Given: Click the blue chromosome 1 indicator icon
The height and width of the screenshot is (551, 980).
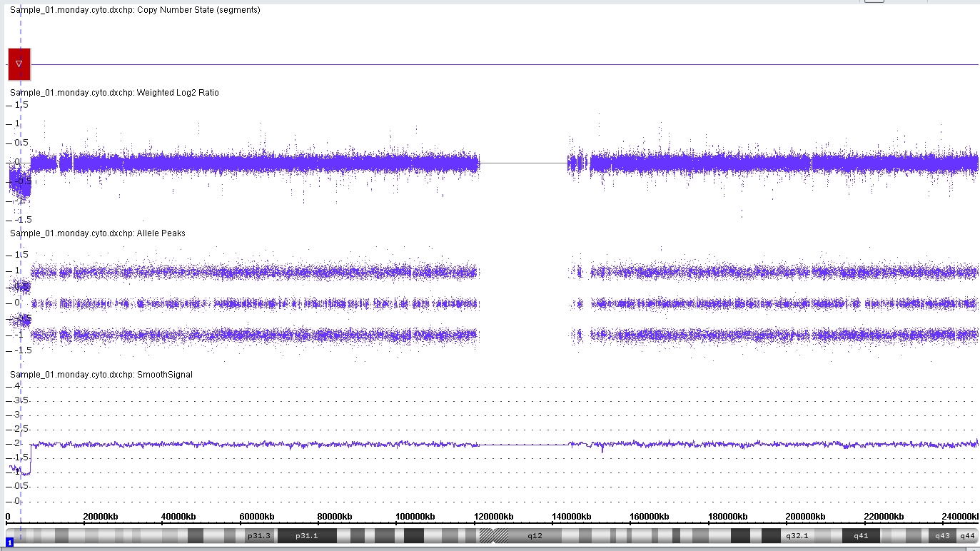Looking at the screenshot, I should click(x=10, y=544).
